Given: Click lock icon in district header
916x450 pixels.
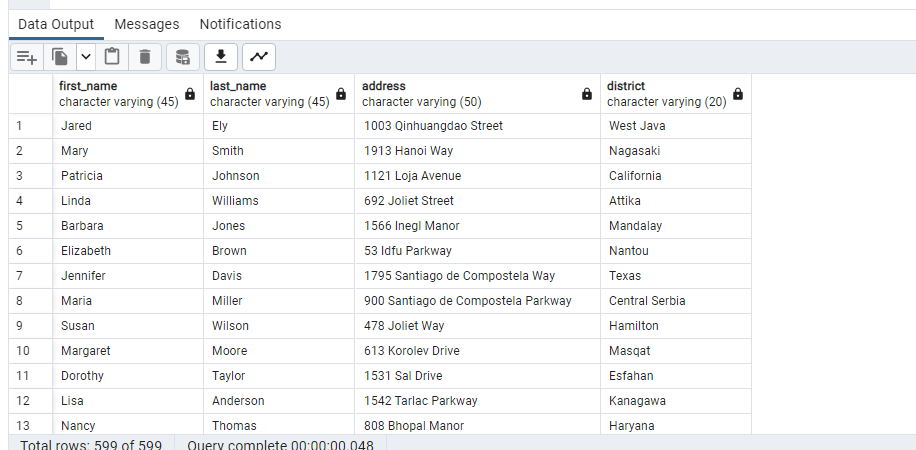Looking at the screenshot, I should pyautogui.click(x=738, y=94).
